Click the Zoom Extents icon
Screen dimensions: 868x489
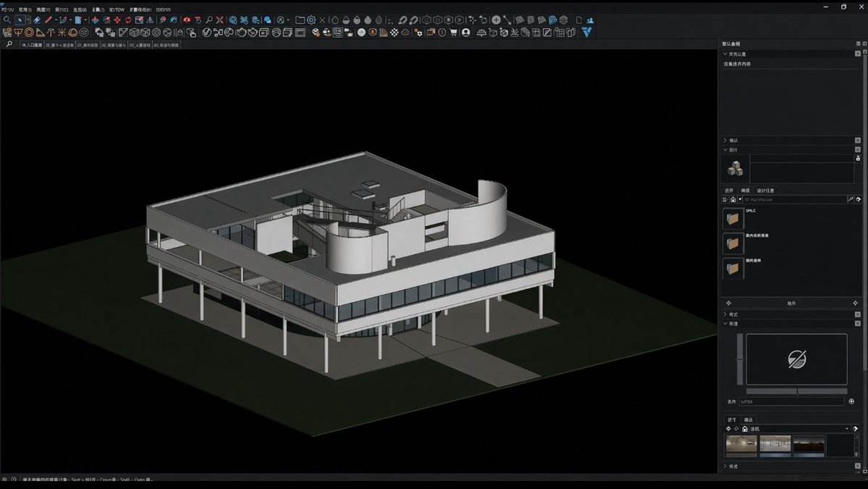tap(220, 20)
